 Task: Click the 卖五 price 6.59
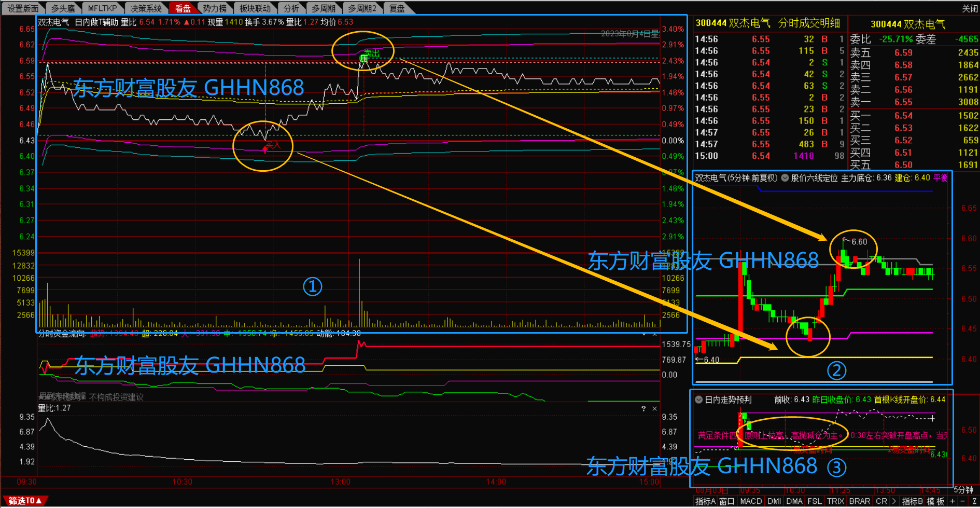(903, 53)
